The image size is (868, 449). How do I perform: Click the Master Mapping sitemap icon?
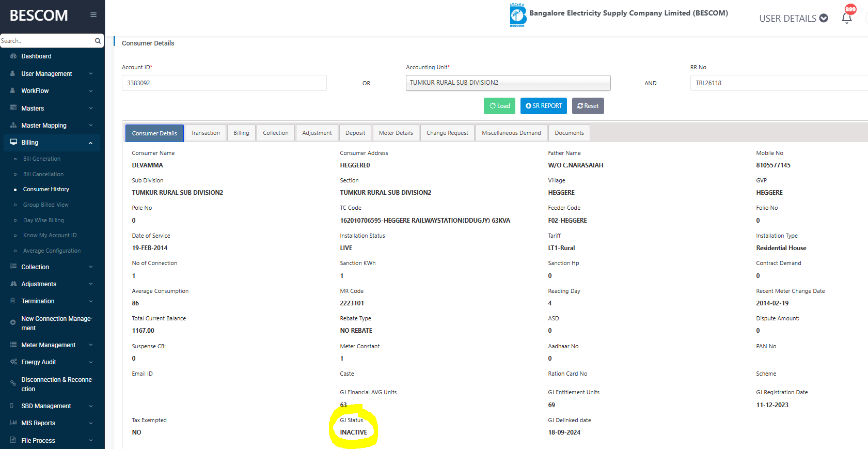(13, 125)
